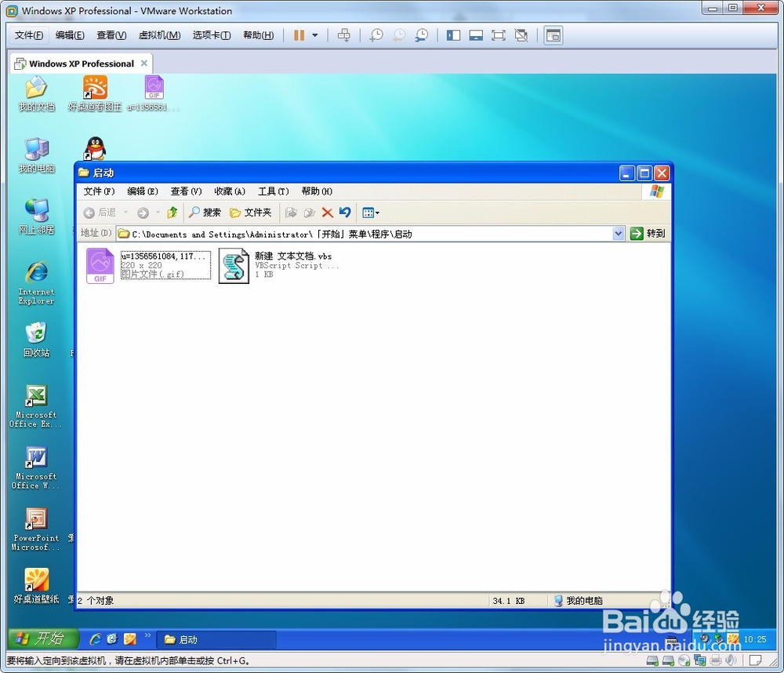Click the blue Undo arrow icon
784x673 pixels.
(345, 213)
